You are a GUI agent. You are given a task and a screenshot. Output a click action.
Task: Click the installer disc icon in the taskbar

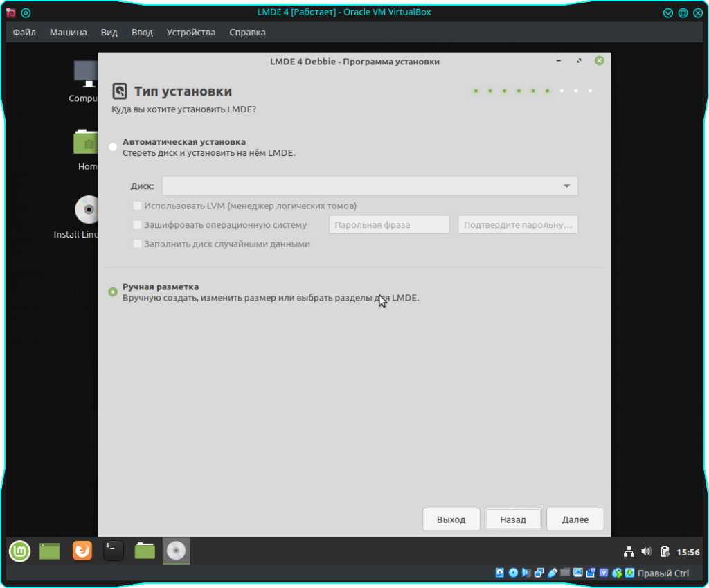click(x=176, y=551)
